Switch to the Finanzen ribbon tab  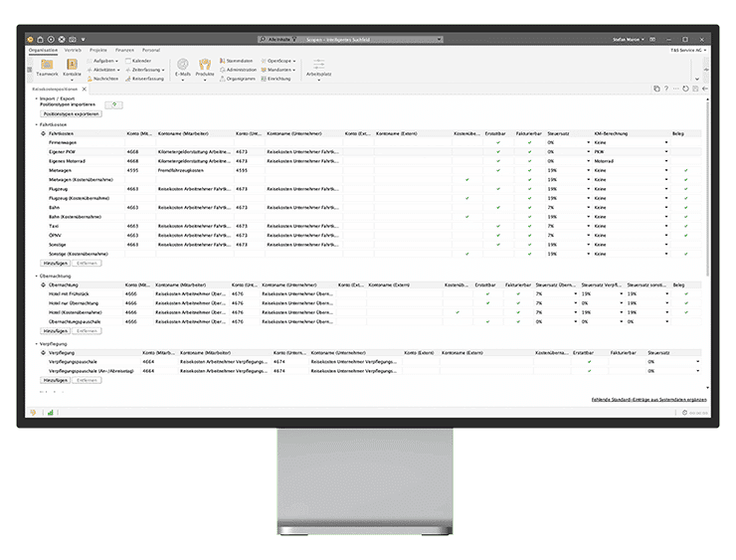pyautogui.click(x=124, y=48)
